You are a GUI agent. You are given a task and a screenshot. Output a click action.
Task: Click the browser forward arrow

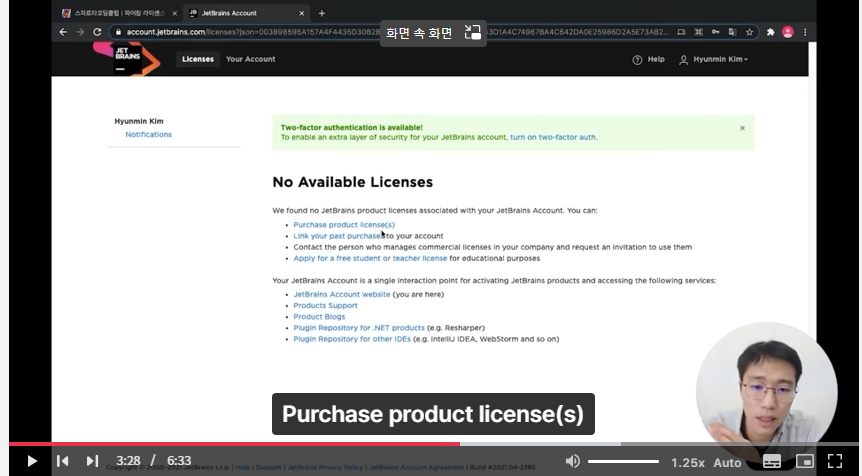tap(80, 32)
